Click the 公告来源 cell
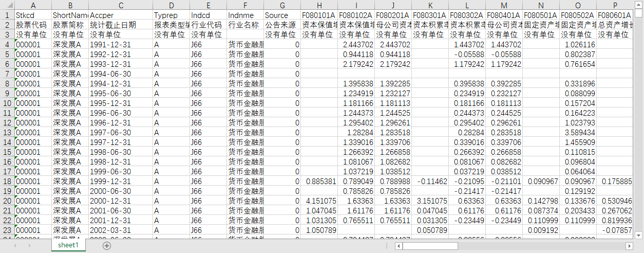The image size is (644, 253). click(x=282, y=25)
